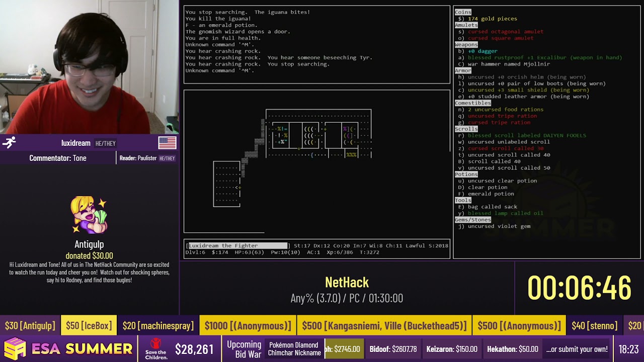Click the $28,261 donation total

point(194,349)
